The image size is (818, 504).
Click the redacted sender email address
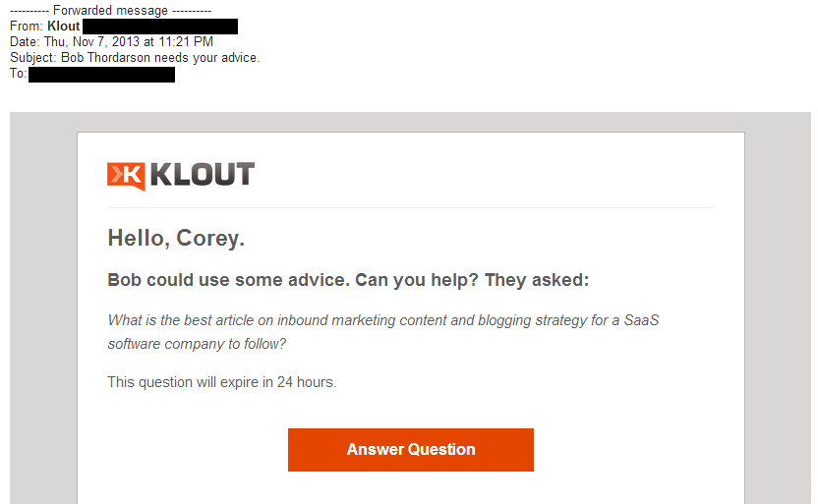click(x=160, y=27)
